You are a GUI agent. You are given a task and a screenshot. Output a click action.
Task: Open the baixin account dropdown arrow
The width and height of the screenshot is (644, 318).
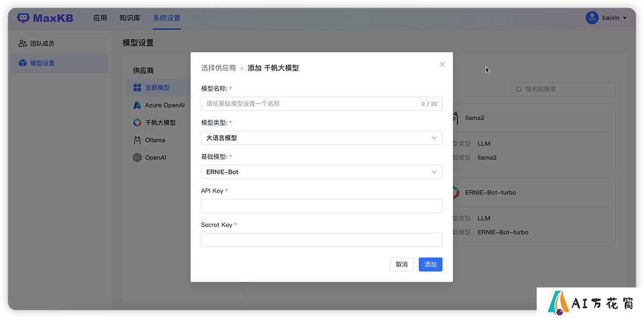coord(625,18)
